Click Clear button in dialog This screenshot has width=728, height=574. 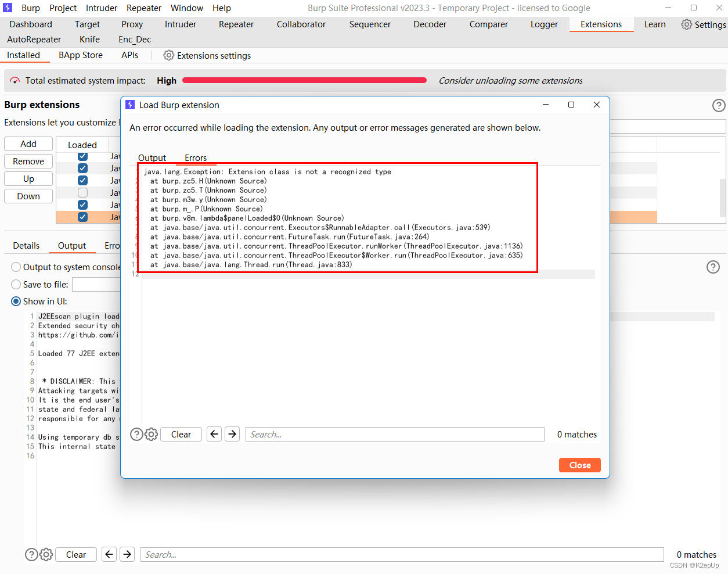pos(181,435)
